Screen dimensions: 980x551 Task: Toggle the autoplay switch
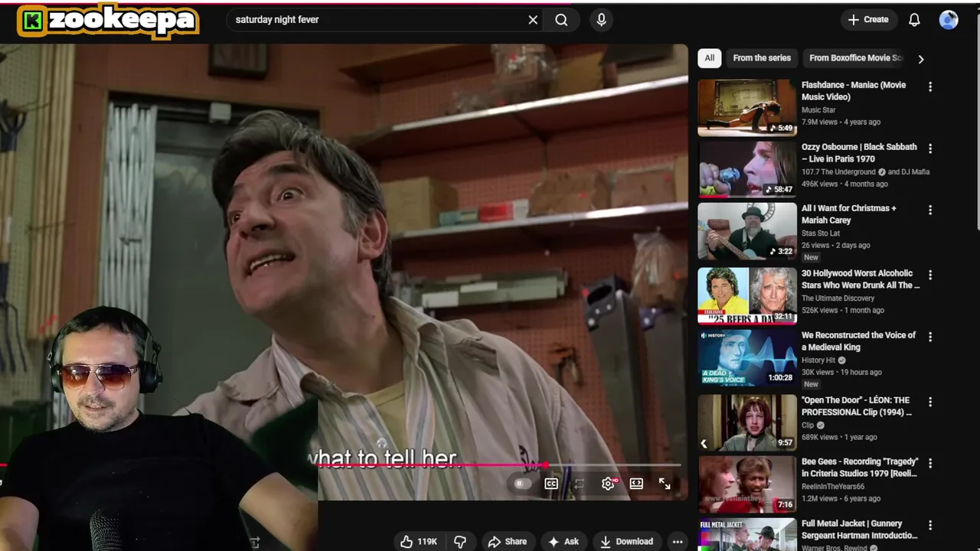point(521,484)
